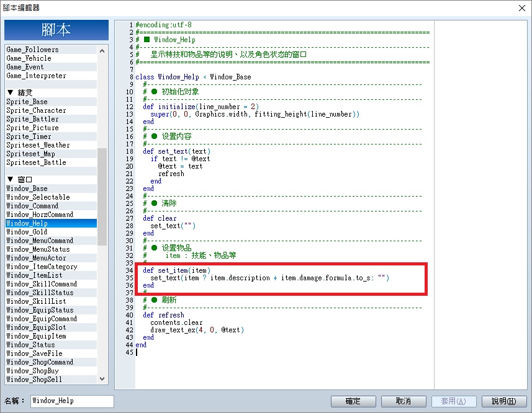Open the Window_Gold script
This screenshot has width=532, height=413.
point(52,232)
